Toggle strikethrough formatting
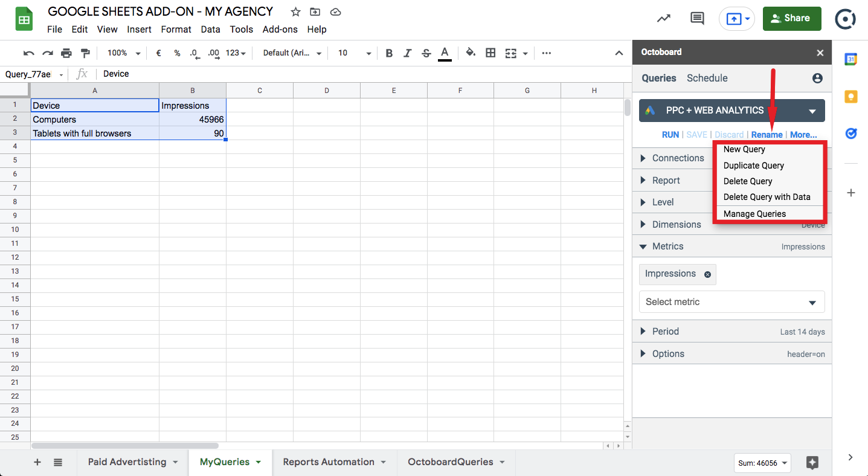868x476 pixels. (x=426, y=53)
